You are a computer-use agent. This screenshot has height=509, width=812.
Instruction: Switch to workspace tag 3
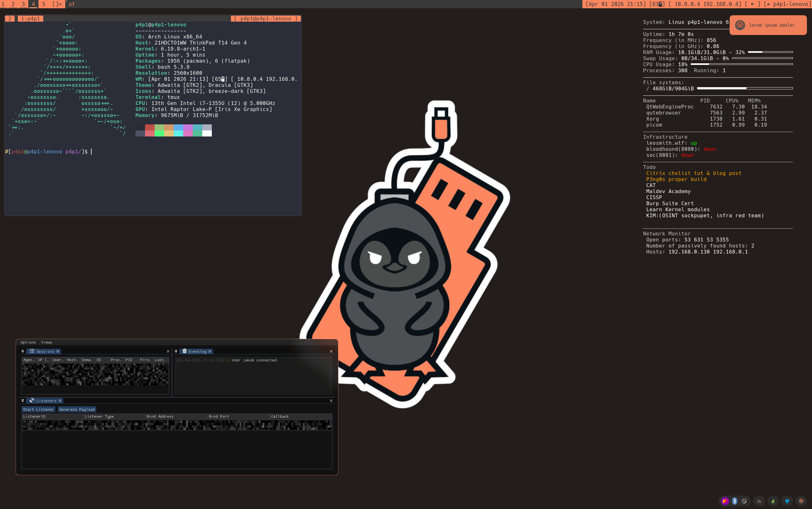[23, 4]
